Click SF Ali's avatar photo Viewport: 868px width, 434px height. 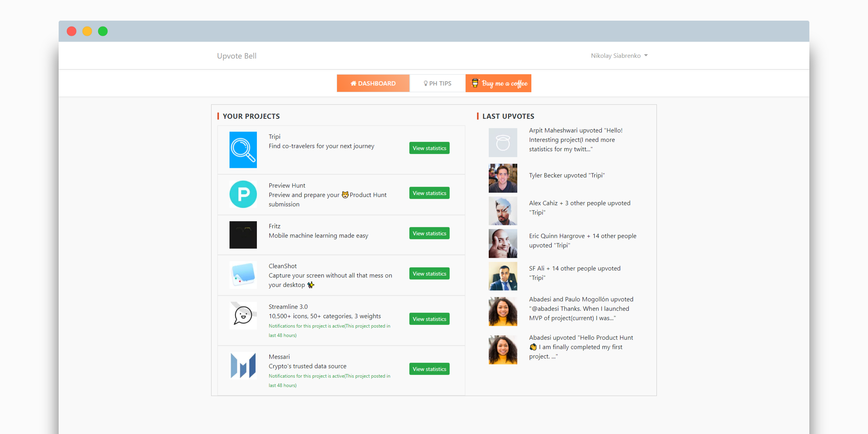pyautogui.click(x=503, y=276)
